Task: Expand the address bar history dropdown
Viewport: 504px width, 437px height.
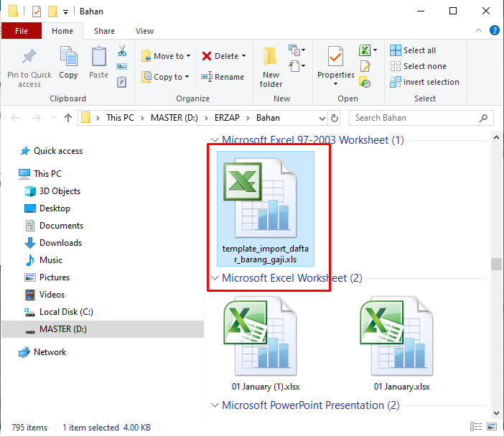Action: (322, 119)
